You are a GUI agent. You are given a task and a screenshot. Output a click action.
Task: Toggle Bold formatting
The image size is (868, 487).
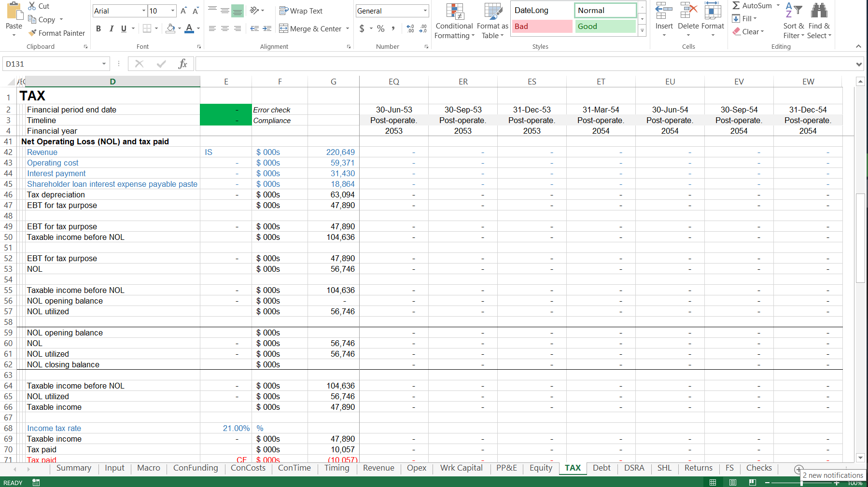(x=98, y=28)
